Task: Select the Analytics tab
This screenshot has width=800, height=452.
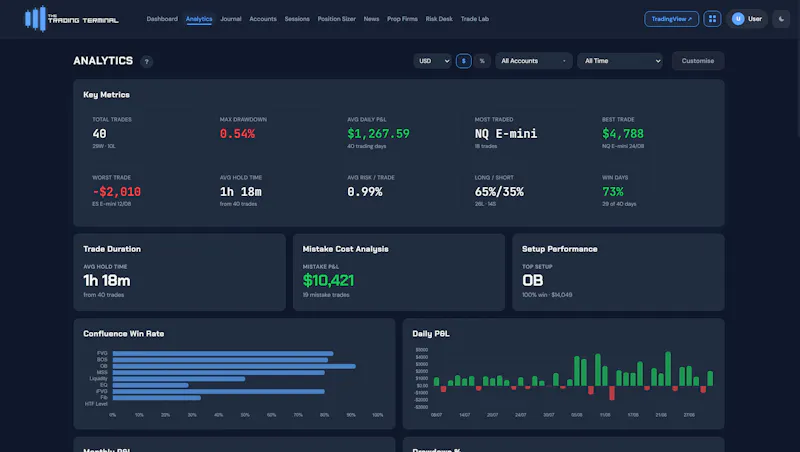Action: pyautogui.click(x=199, y=19)
